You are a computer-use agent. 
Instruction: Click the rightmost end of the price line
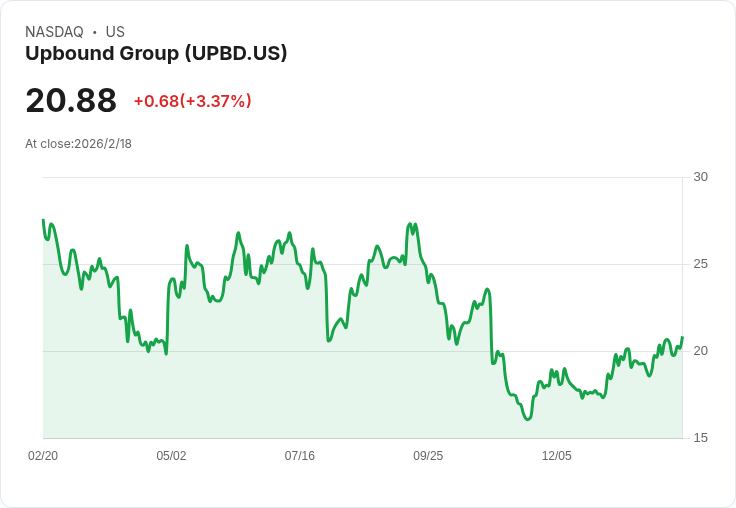tap(682, 338)
